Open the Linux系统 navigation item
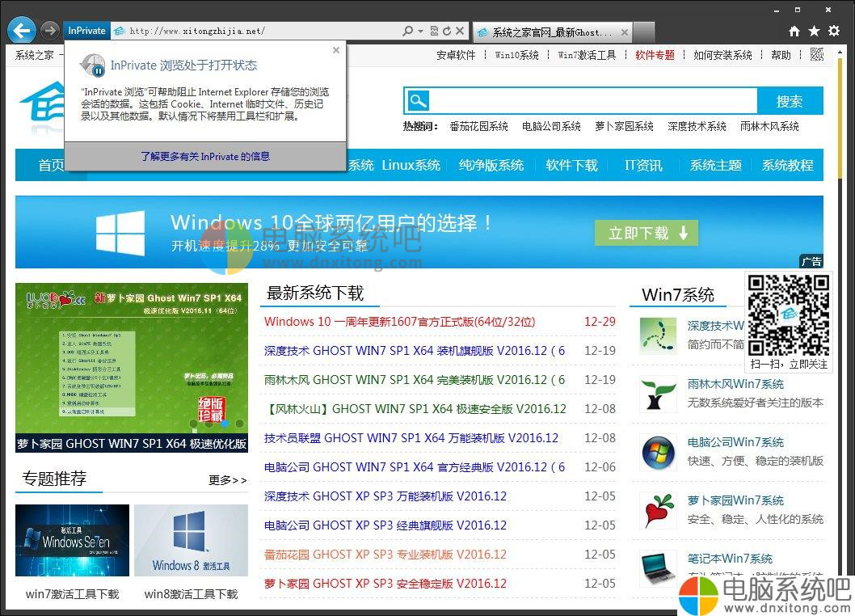Screen dimensions: 855x616 click(411, 166)
